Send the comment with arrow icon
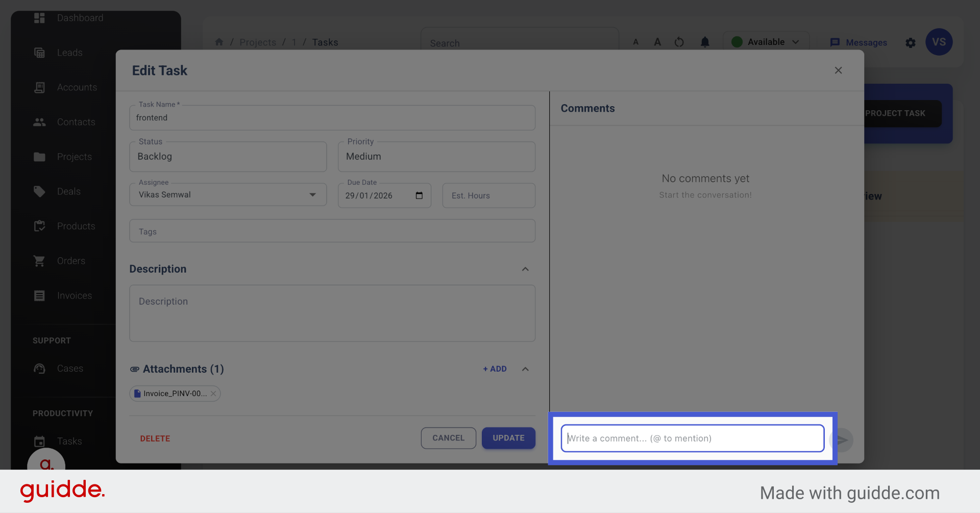980x513 pixels. point(841,440)
